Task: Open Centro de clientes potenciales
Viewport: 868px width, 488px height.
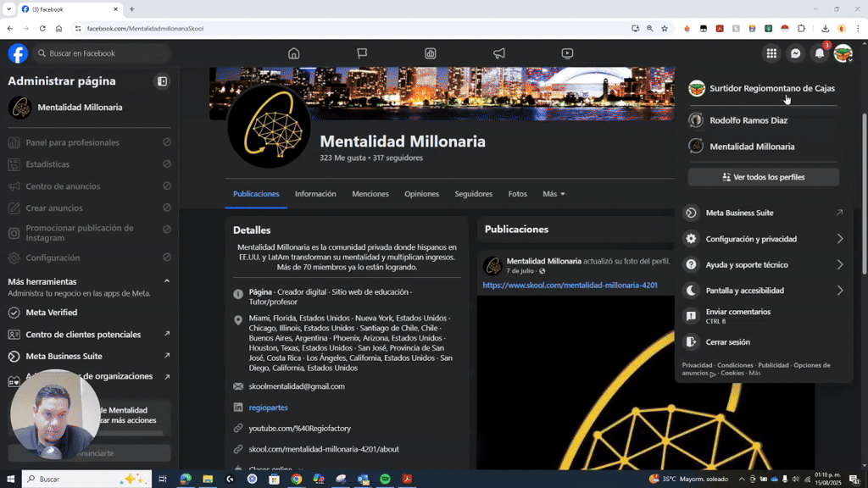Action: [x=89, y=335]
